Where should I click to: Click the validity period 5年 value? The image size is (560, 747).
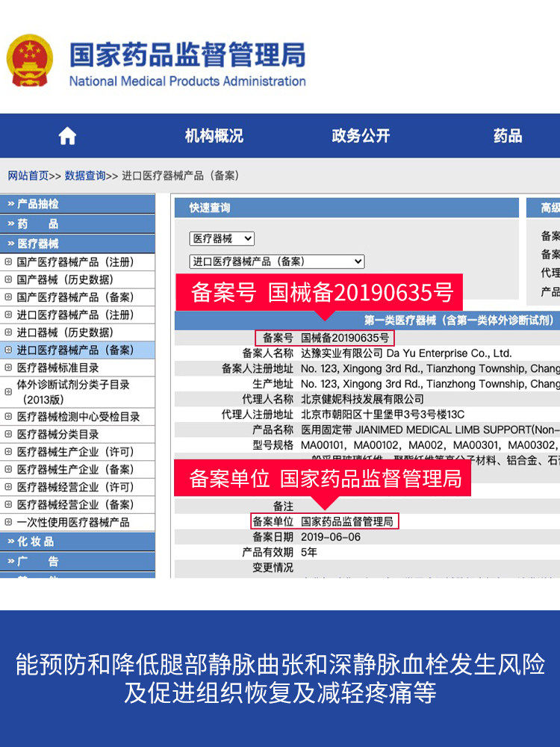tap(309, 552)
